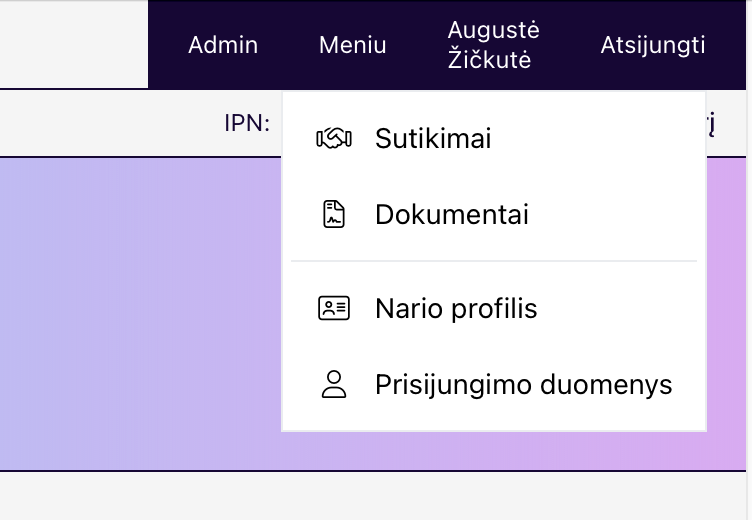Click the person icon beside Prisijungimo duomenys
752x520 pixels.
point(333,384)
